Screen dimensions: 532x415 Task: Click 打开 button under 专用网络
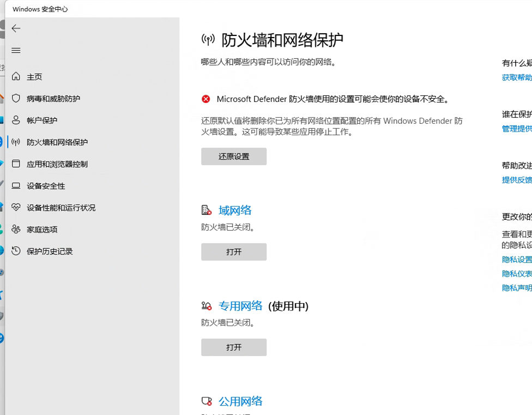234,347
